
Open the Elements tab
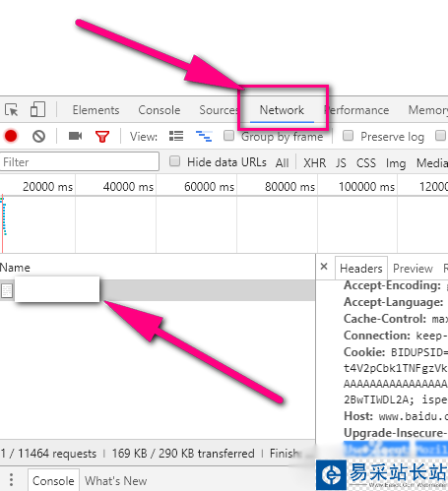tap(96, 110)
